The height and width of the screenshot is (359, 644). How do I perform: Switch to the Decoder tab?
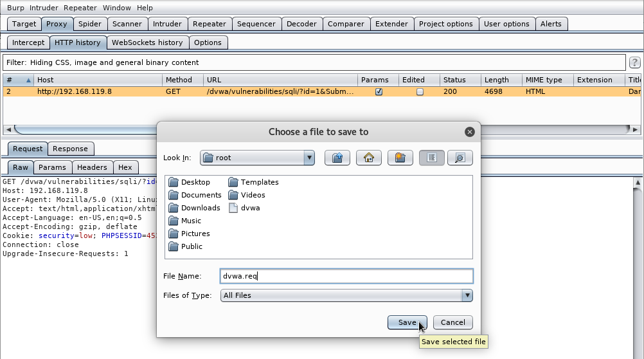click(x=301, y=24)
